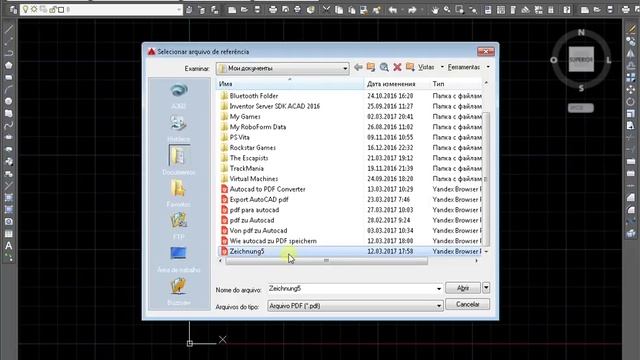The width and height of the screenshot is (640, 360).
Task: Open the Buzzsaw location in sidebar
Action: click(x=179, y=292)
